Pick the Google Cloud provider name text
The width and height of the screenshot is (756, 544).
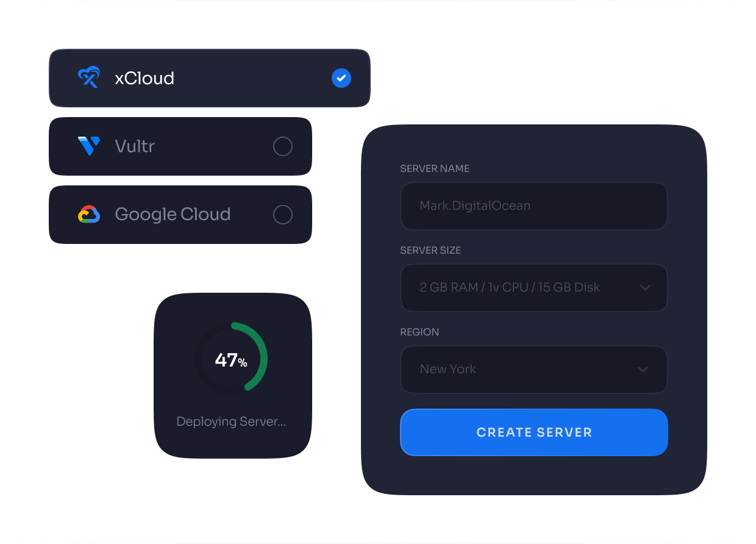(173, 215)
